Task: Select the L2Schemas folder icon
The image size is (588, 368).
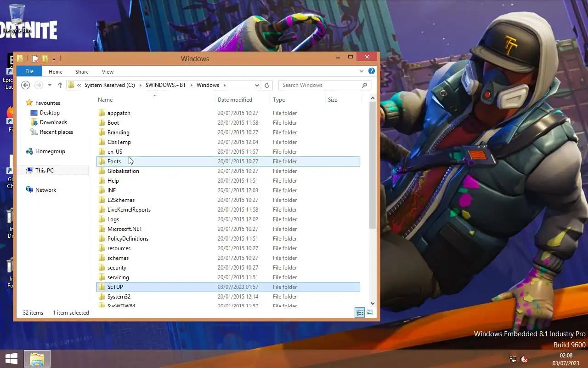Action: [x=102, y=200]
